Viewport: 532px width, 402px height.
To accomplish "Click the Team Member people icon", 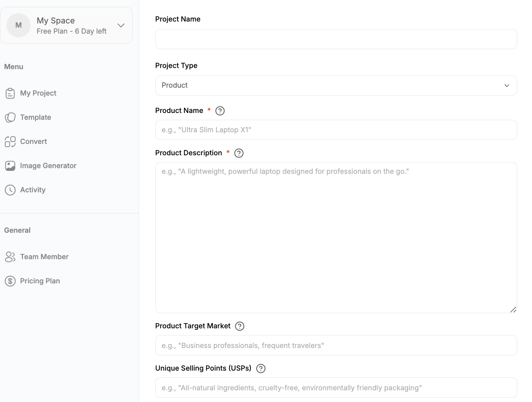I will [10, 257].
